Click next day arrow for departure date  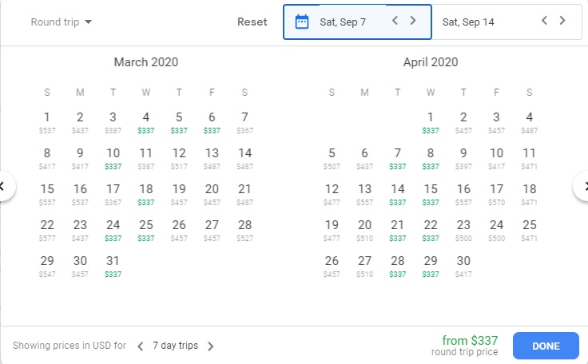[413, 21]
